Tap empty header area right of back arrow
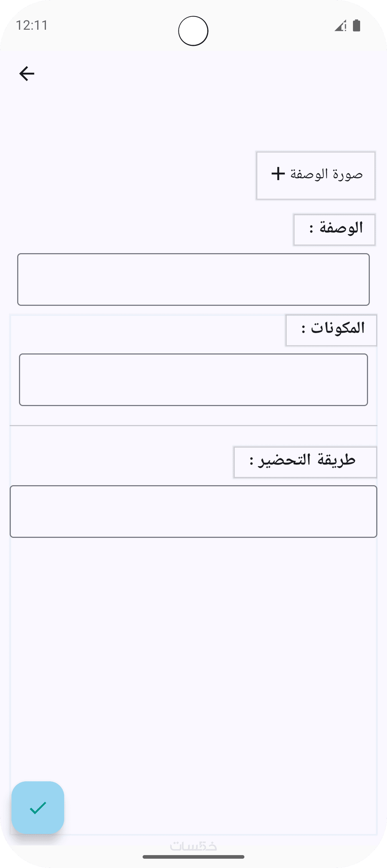Viewport: 387px width, 868px height. click(x=201, y=74)
